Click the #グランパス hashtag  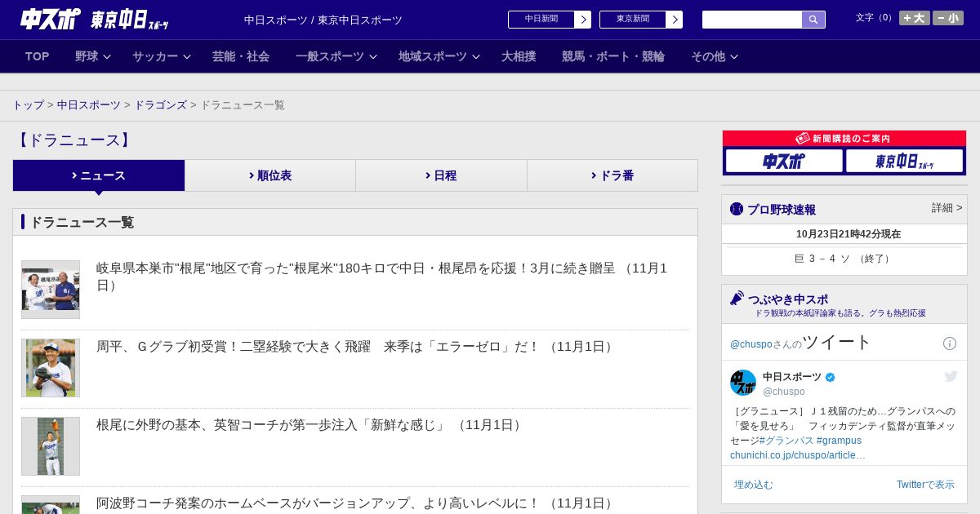786,441
